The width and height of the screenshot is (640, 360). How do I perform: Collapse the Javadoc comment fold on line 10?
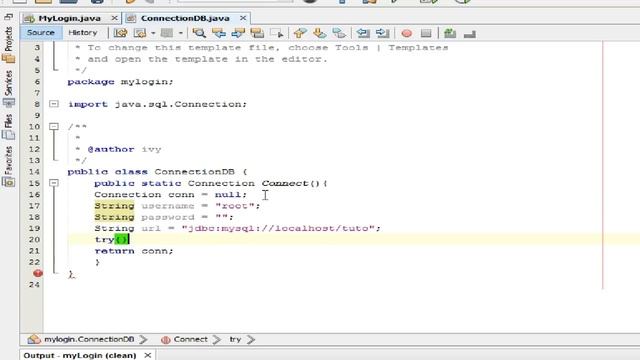(x=53, y=126)
